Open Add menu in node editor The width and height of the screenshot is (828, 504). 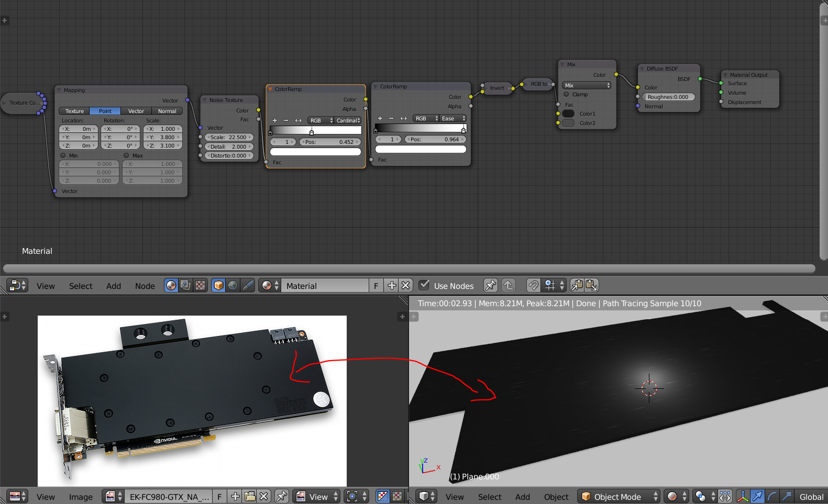[x=114, y=286]
